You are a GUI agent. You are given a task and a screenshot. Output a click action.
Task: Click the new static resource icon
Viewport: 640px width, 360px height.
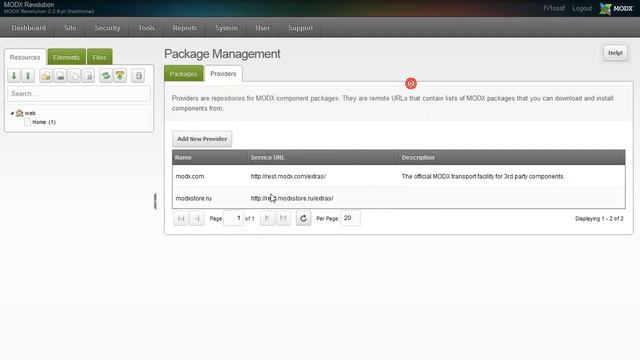tap(88, 76)
